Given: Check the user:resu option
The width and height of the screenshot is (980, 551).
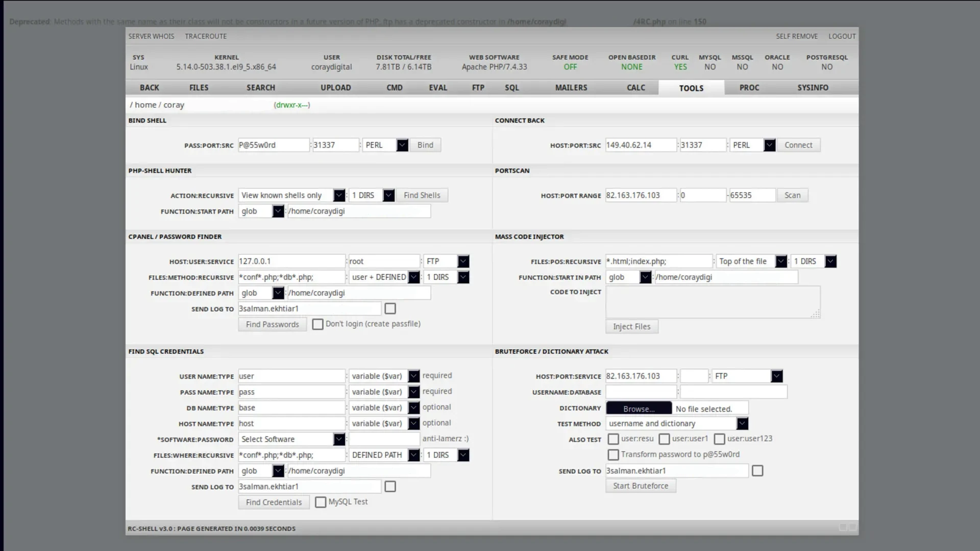Looking at the screenshot, I should point(614,439).
